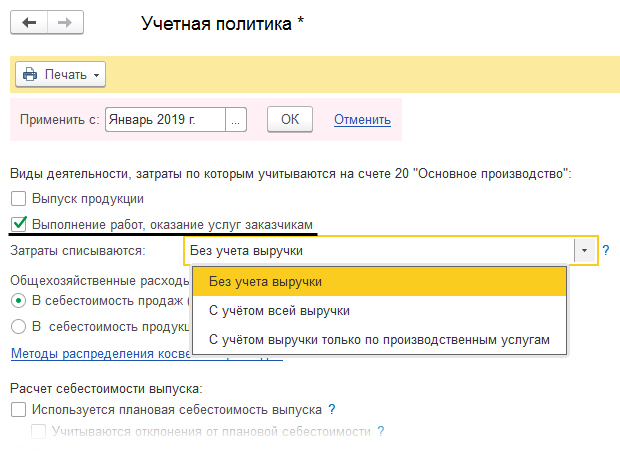Click the printer icon on Печать button
This screenshot has width=620, height=452.
pyautogui.click(x=30, y=75)
